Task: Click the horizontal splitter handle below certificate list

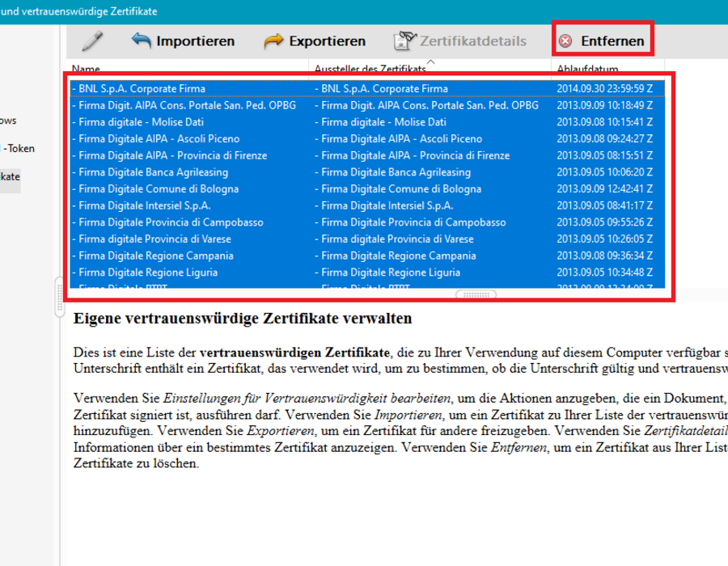Action: coord(476,294)
